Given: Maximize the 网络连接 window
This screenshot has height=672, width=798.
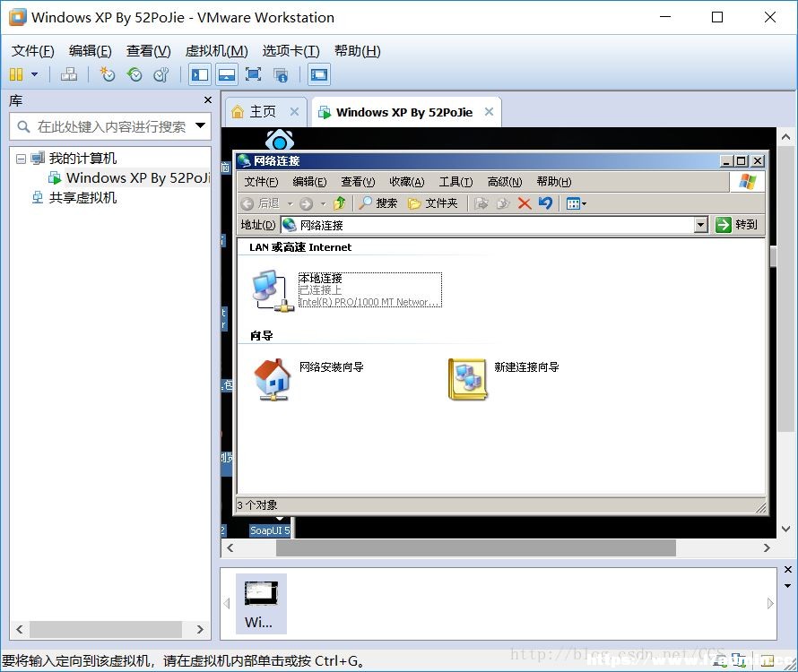Looking at the screenshot, I should coord(742,161).
